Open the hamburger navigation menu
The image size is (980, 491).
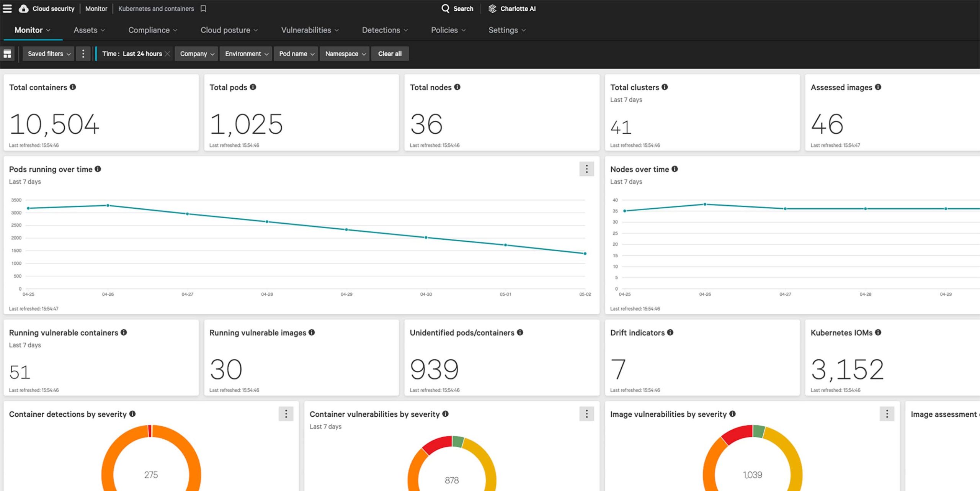pyautogui.click(x=7, y=8)
